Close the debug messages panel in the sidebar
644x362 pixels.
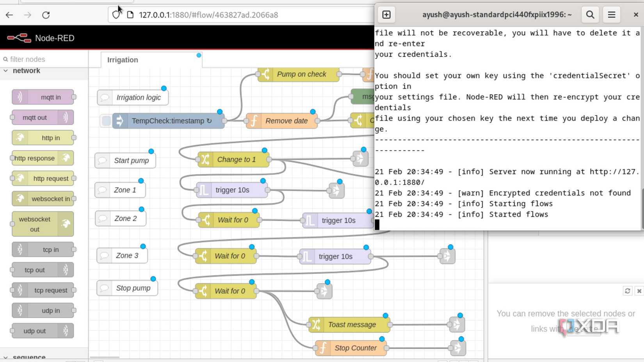coord(639,291)
